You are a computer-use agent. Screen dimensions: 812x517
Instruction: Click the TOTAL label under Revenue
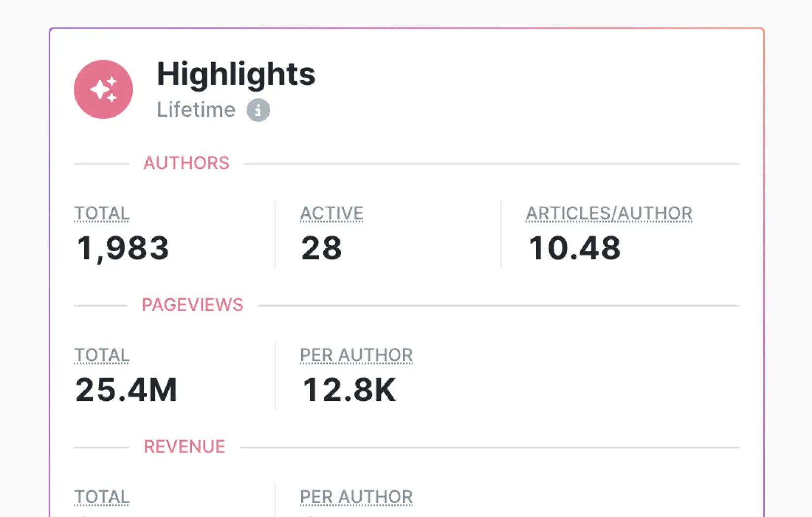coord(102,497)
